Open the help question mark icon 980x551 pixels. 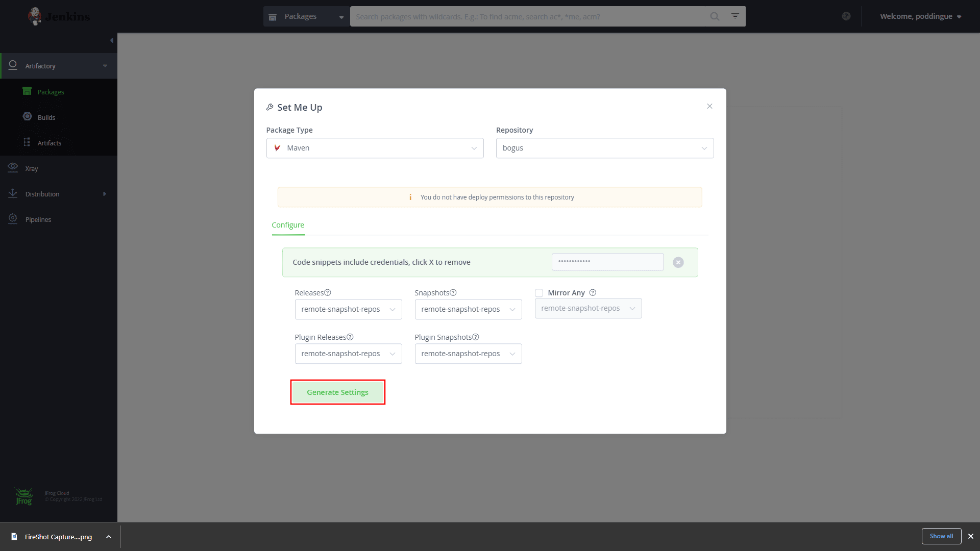tap(846, 16)
